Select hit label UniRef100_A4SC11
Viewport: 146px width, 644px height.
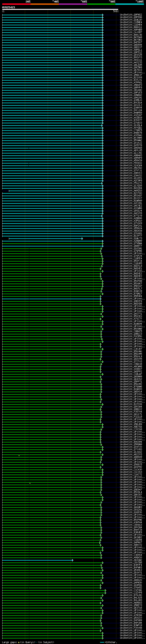[131, 60]
